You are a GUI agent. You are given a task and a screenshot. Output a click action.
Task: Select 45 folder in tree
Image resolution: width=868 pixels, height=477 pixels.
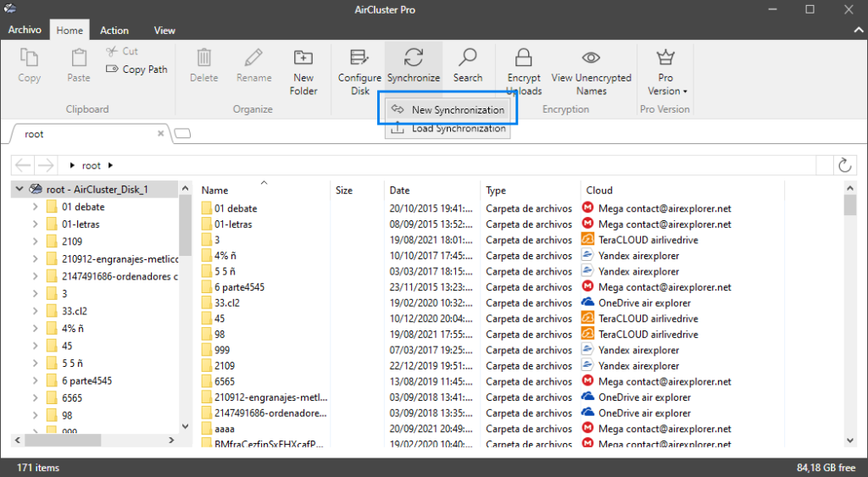pyautogui.click(x=67, y=346)
